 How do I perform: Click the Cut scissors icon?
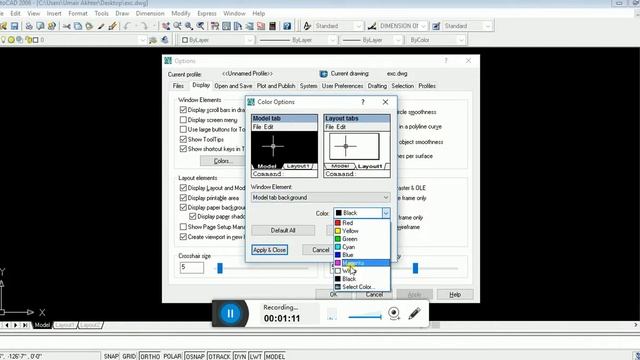click(67, 26)
